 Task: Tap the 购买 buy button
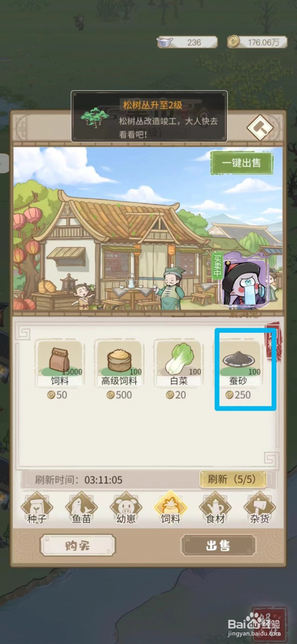78,545
